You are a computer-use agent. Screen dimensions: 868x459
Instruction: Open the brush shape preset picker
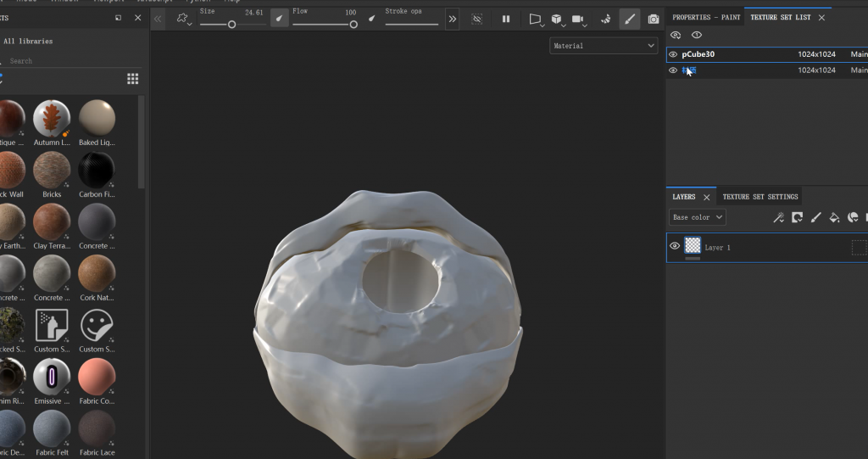(183, 19)
